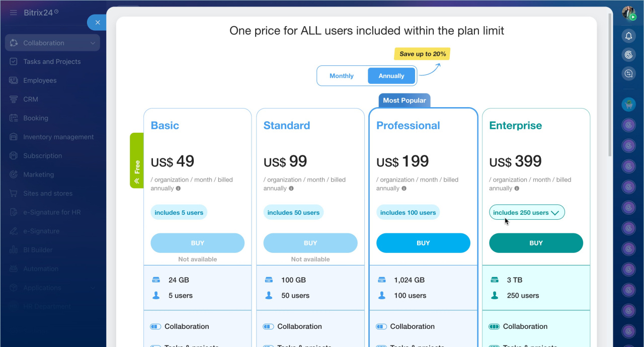The height and width of the screenshot is (347, 644).
Task: Click the info icon under Enterprise price
Action: pos(517,189)
